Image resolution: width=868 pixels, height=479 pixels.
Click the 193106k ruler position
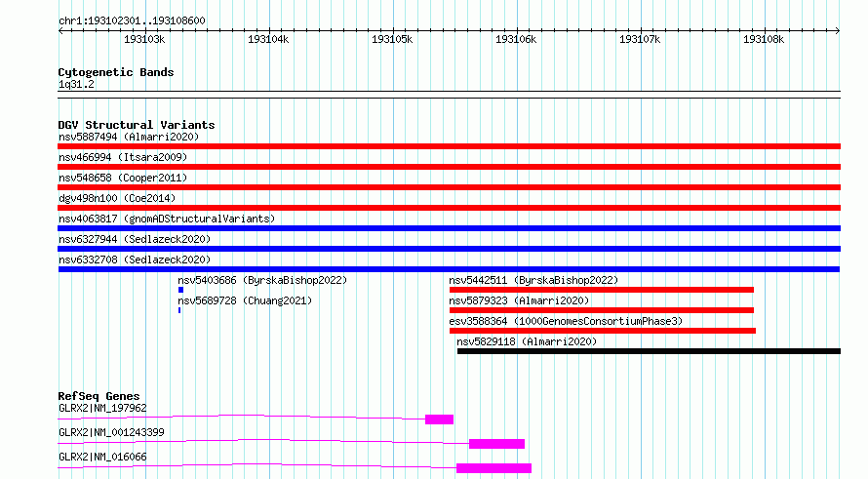(516, 40)
